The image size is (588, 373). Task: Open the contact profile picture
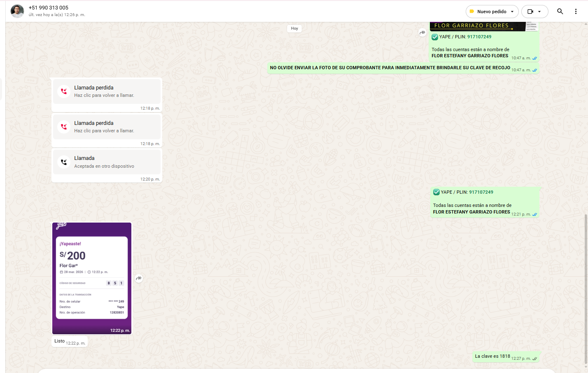17,11
